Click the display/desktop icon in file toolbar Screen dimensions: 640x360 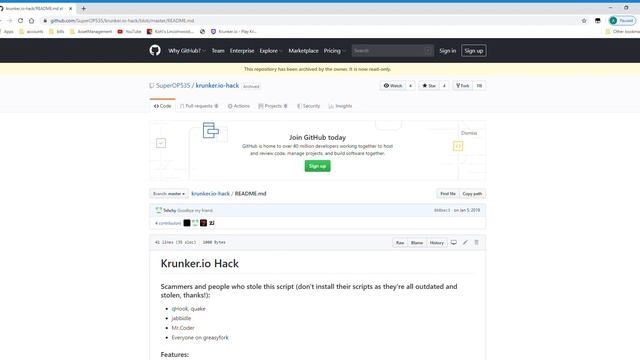click(x=453, y=242)
